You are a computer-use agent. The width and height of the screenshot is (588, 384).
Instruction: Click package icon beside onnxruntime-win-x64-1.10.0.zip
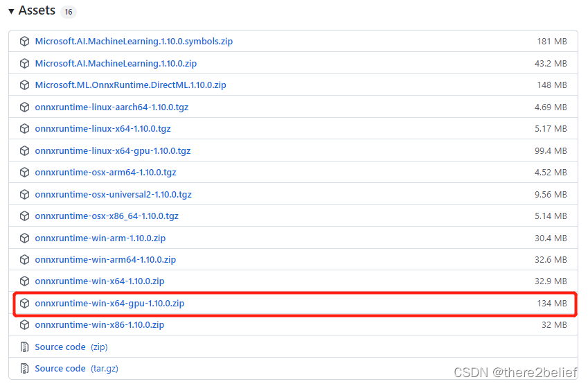(x=24, y=281)
